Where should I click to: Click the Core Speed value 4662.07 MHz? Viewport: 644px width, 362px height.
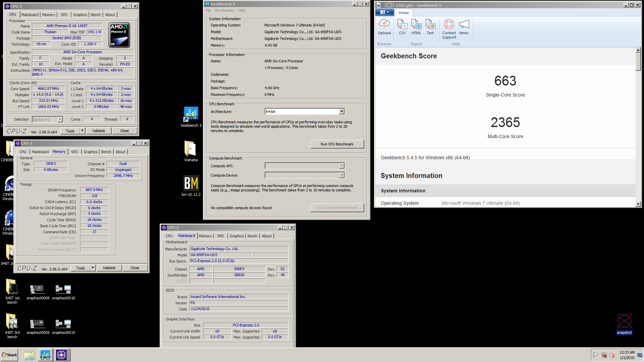(48, 89)
